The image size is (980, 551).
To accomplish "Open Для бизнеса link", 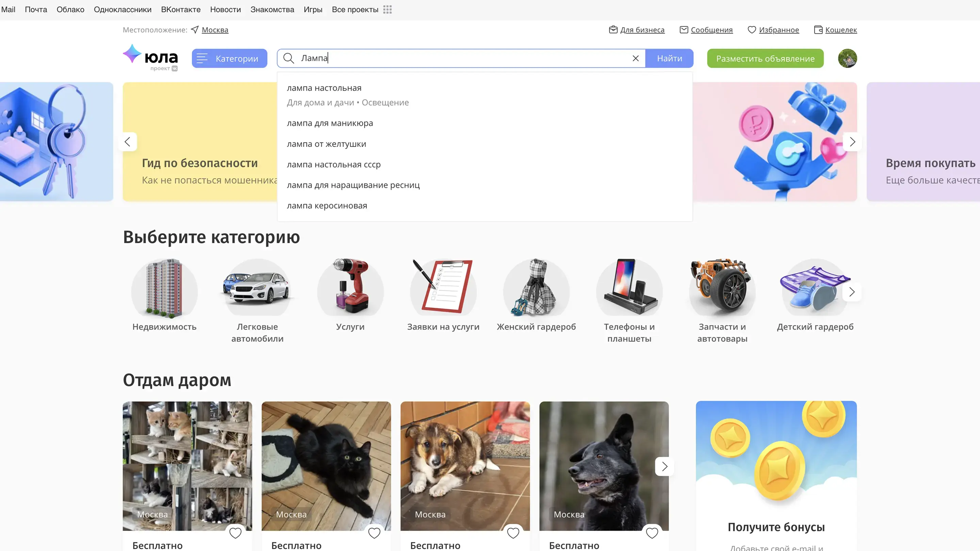I will (x=642, y=30).
